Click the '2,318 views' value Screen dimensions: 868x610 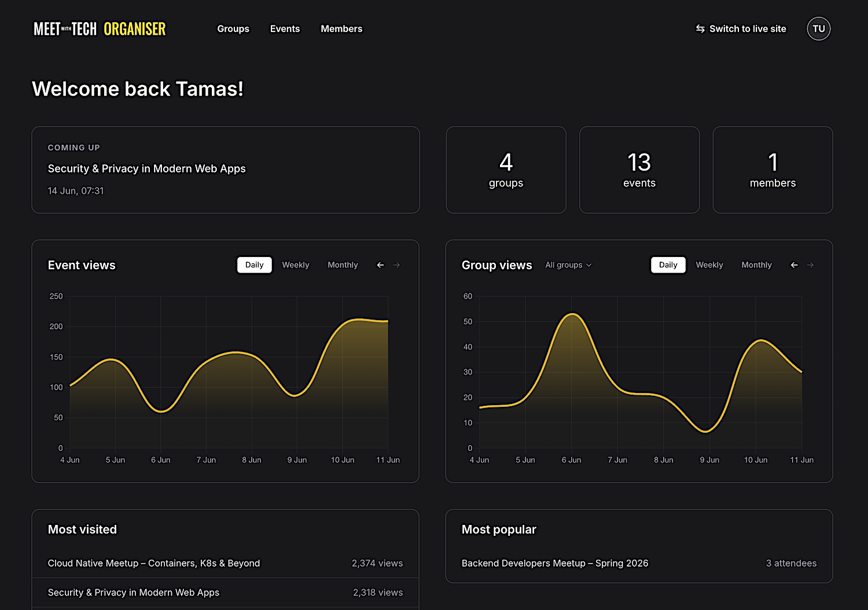[x=378, y=593]
